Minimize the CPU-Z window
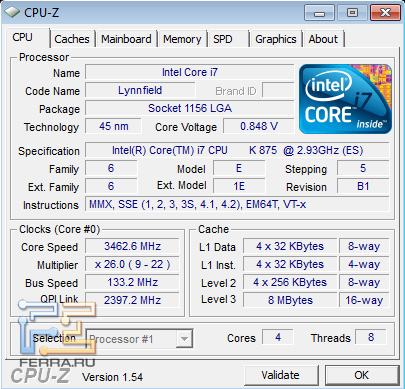This screenshot has height=389, width=405. (319, 13)
